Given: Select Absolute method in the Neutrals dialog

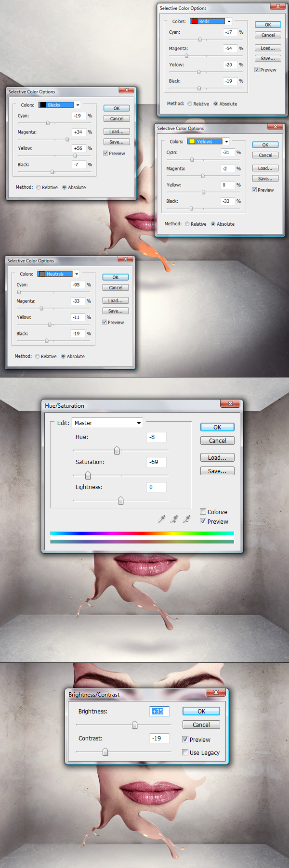Looking at the screenshot, I should click(63, 357).
